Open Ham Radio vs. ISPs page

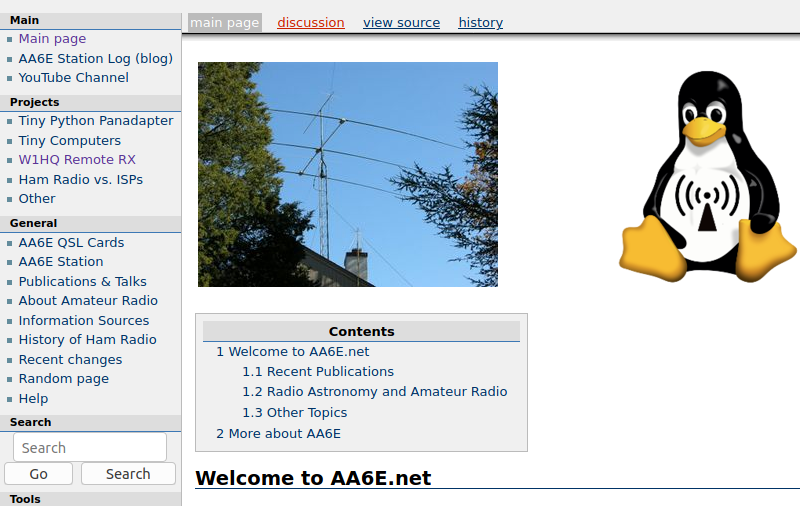pyautogui.click(x=80, y=180)
